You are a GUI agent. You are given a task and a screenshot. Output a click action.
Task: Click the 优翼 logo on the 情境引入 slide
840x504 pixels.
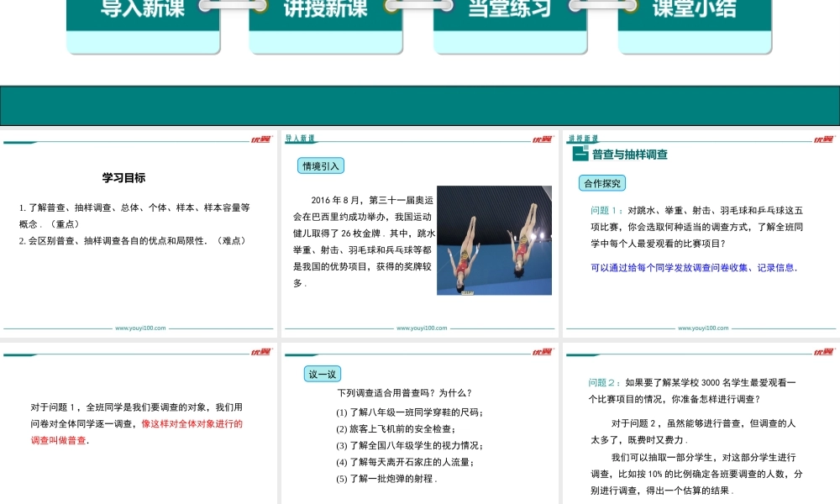coord(542,139)
